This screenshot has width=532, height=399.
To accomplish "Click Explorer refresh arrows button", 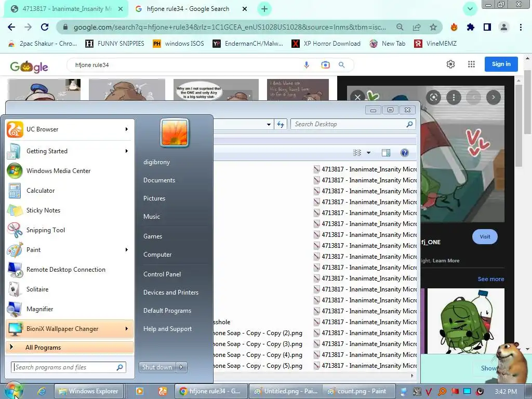I will click(x=281, y=124).
